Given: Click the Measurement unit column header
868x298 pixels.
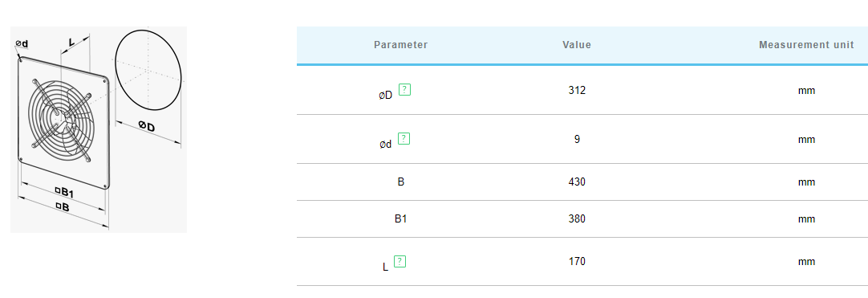Looking at the screenshot, I should (806, 45).
